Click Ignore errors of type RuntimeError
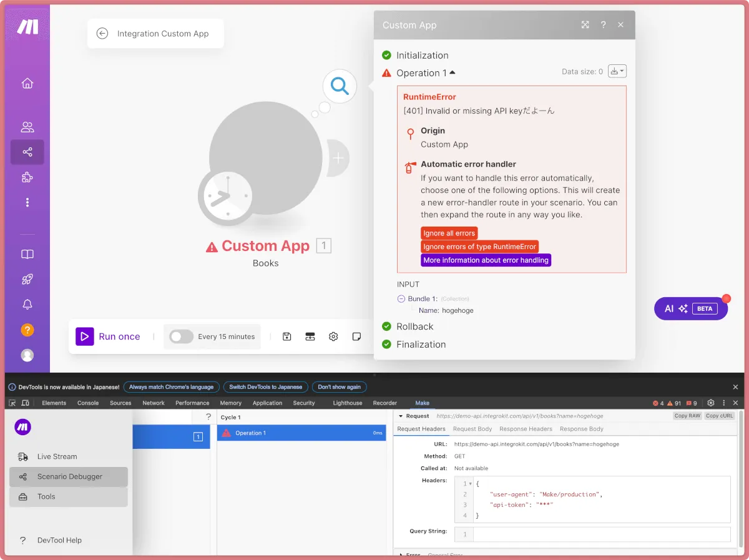The height and width of the screenshot is (560, 749). tap(480, 247)
